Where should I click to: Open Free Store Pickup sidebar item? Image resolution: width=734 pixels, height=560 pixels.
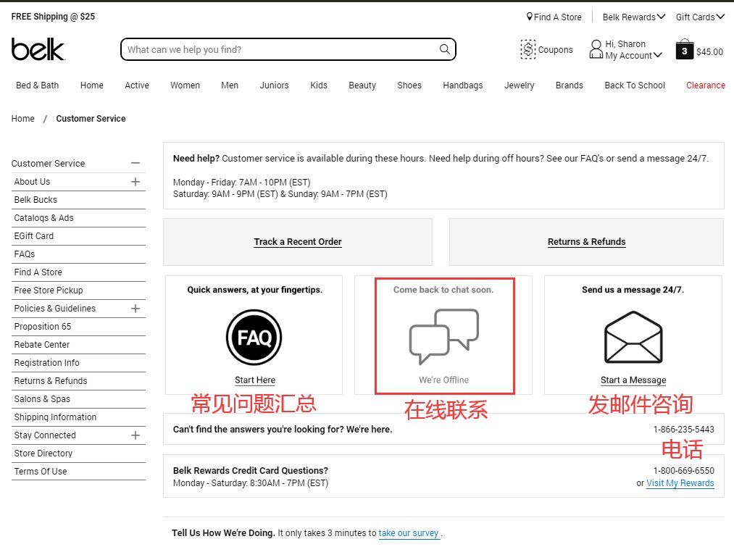49,290
